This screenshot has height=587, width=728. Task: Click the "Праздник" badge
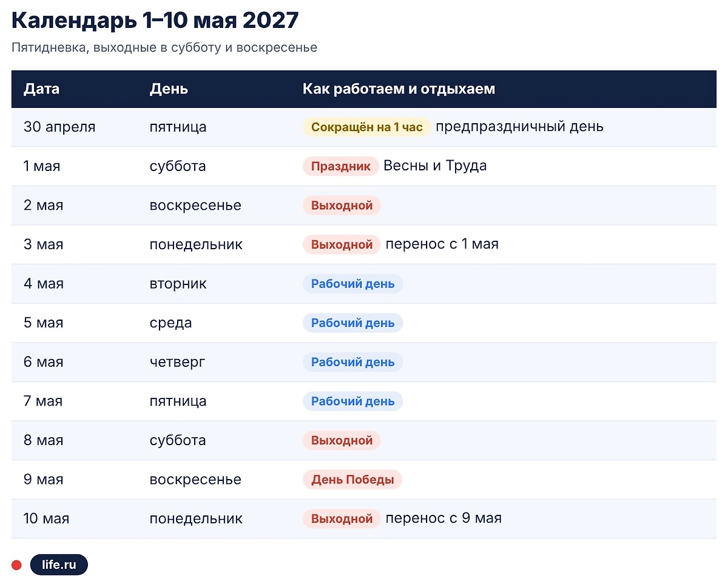341,166
